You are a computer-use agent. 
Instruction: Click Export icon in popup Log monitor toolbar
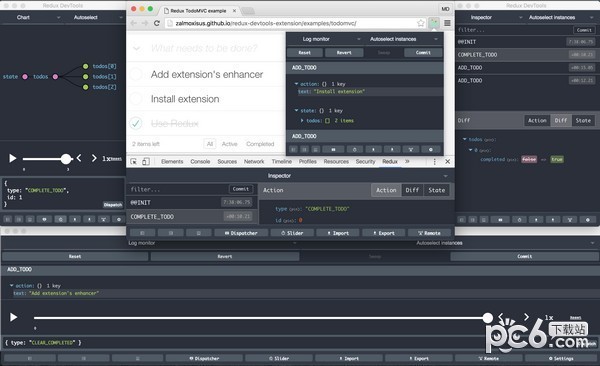pyautogui.click(x=392, y=149)
